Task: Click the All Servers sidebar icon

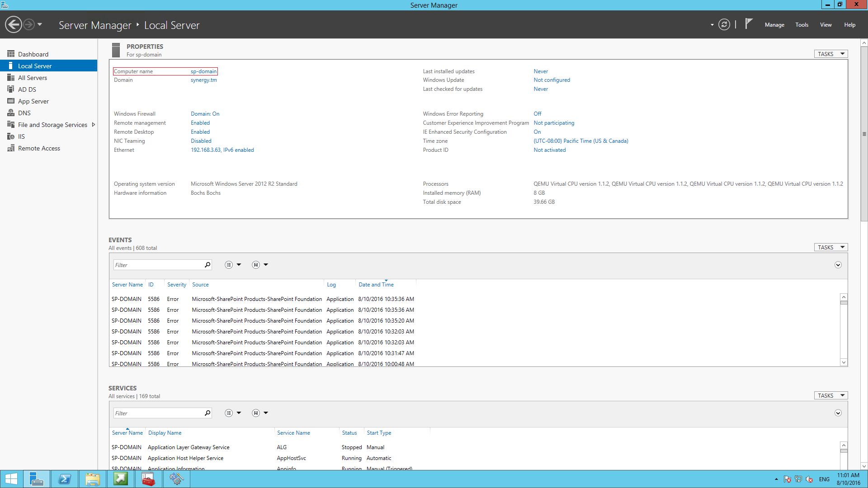Action: tap(11, 77)
